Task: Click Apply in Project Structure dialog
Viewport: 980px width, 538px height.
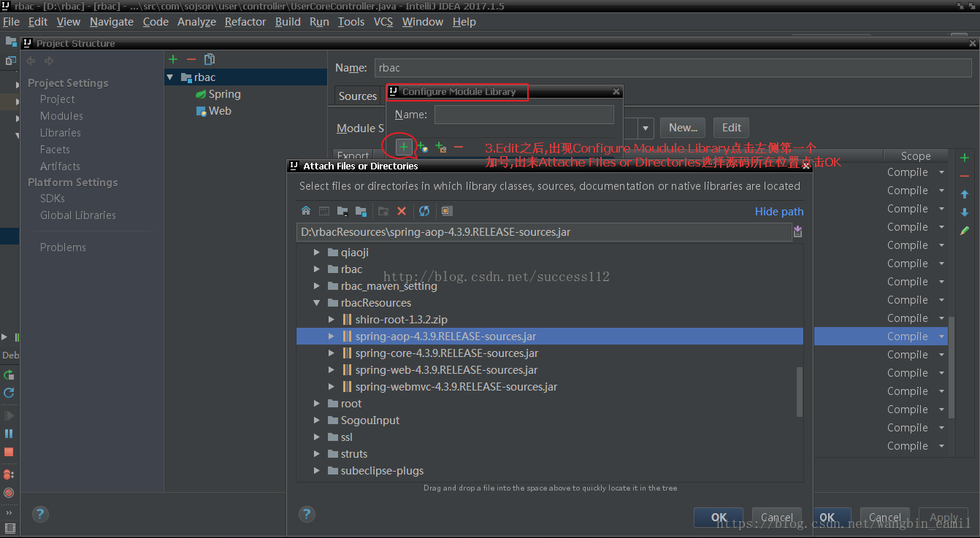Action: [x=943, y=517]
